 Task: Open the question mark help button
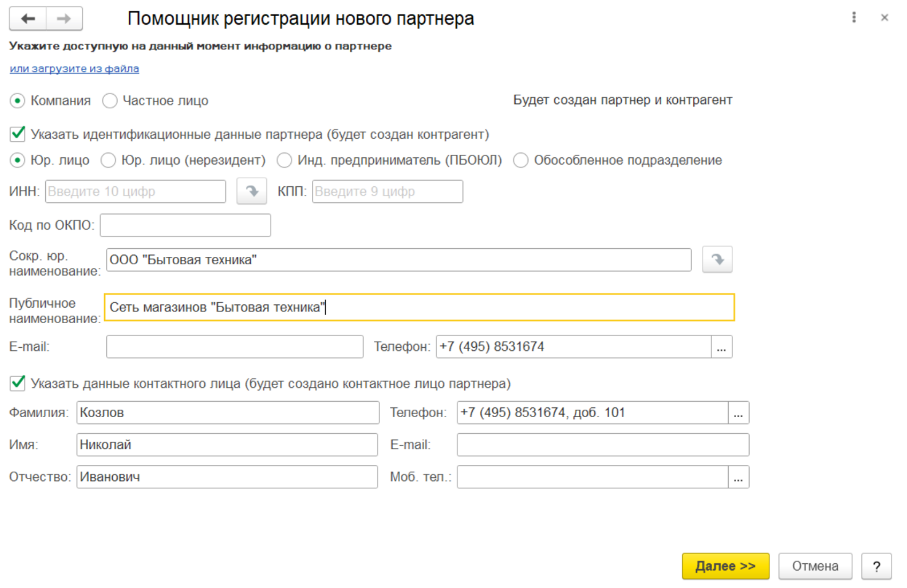coord(876,566)
